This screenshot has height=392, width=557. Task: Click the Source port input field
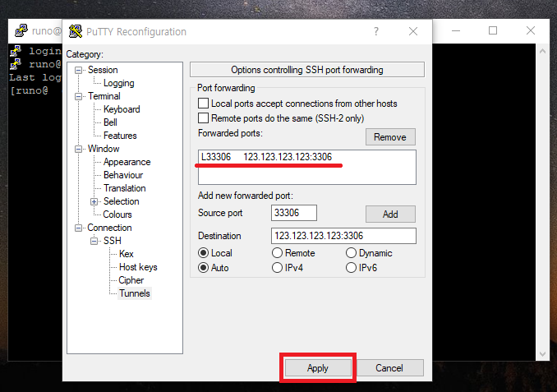pos(294,213)
